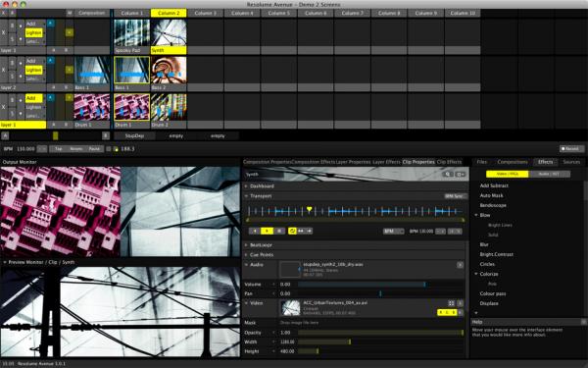Click the Synth clip thumbnail in Column 2

click(169, 32)
